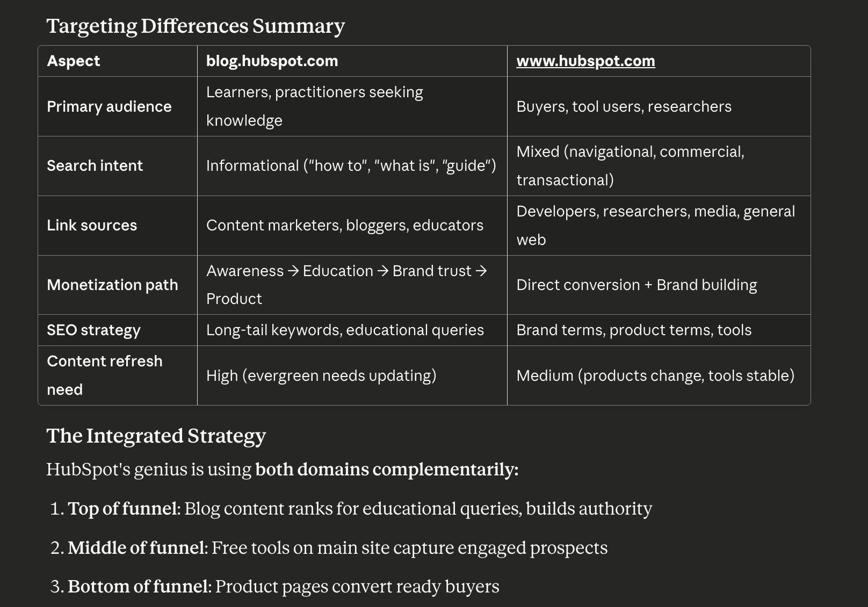The width and height of the screenshot is (868, 607).
Task: Select the Monetization path row label
Action: click(x=112, y=285)
